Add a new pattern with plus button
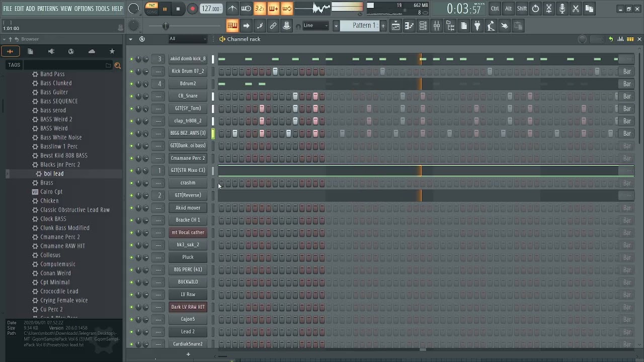The image size is (644, 362). pos(383,26)
